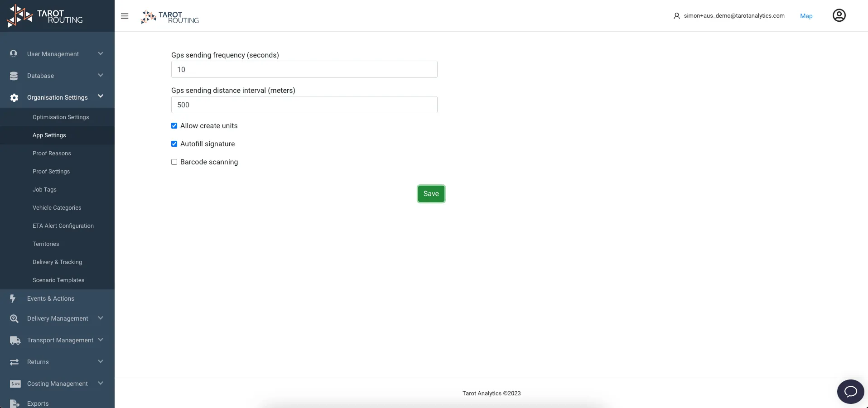Expand Costing Management chevron
This screenshot has height=408, width=868.
coord(101,383)
